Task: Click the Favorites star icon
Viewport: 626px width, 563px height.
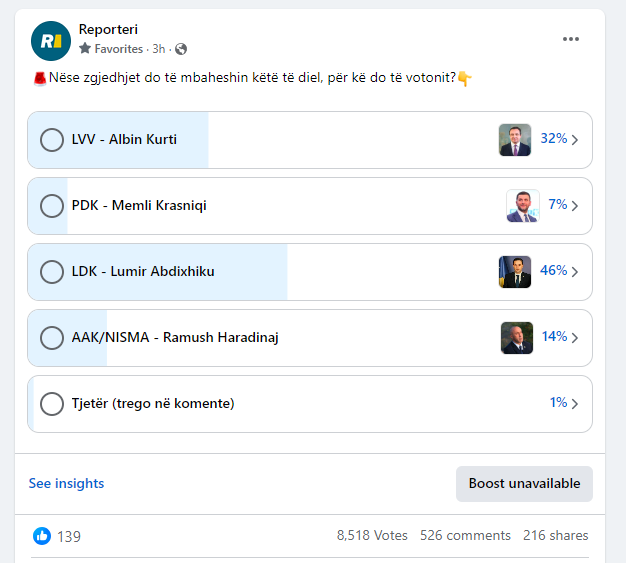Action: click(x=85, y=48)
